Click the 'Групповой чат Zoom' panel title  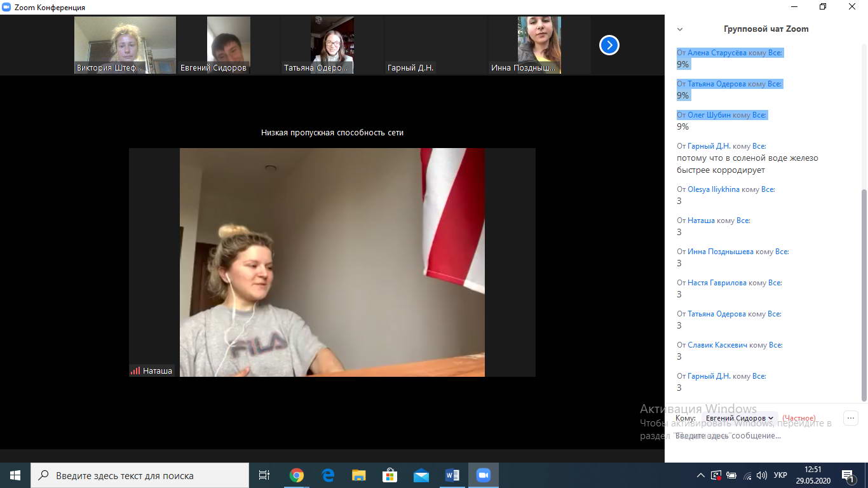click(x=766, y=29)
